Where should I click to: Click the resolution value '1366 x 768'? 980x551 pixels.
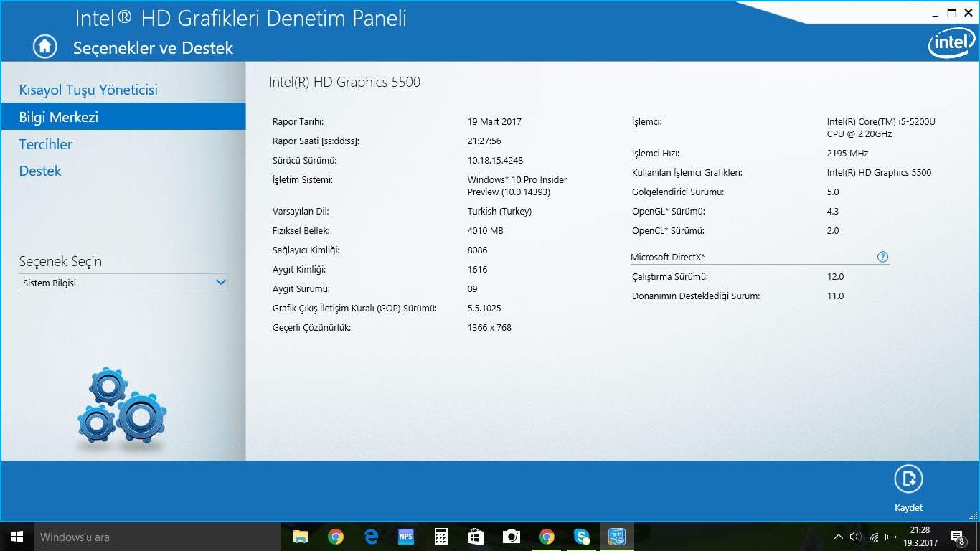coord(489,327)
